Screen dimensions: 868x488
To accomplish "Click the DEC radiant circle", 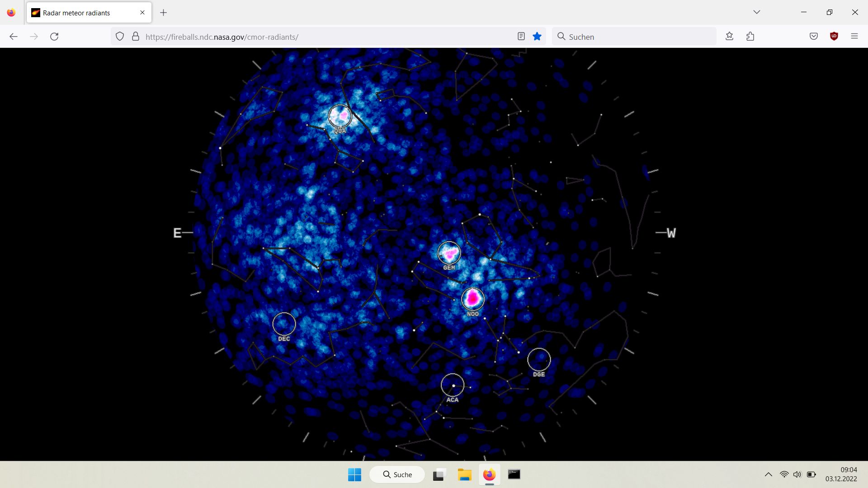I will tap(284, 324).
